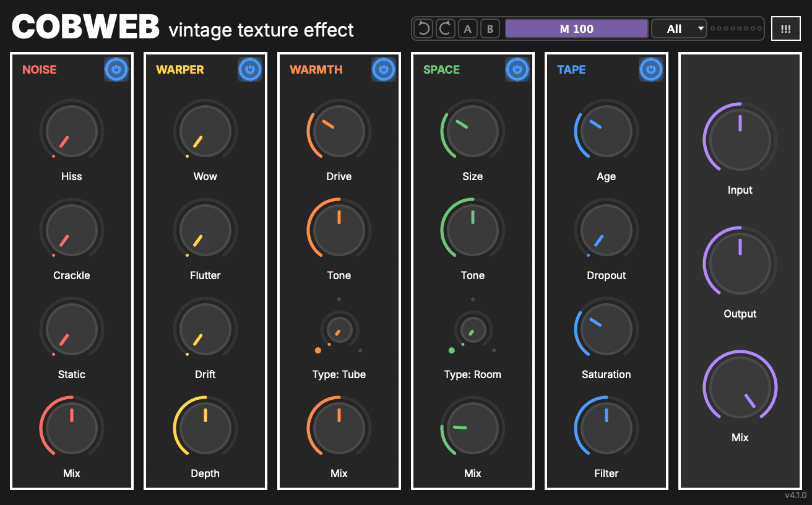
Task: Click the Saturation knob
Action: (x=607, y=329)
